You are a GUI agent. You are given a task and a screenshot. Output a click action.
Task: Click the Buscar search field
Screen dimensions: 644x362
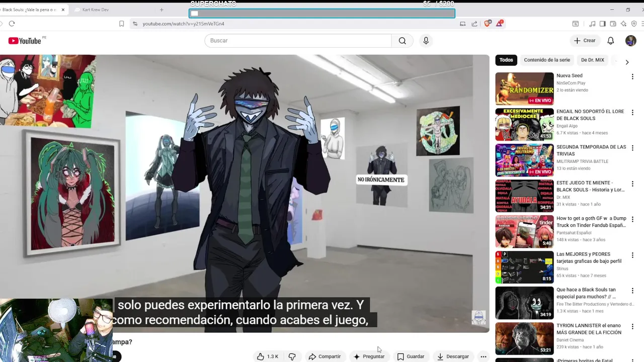point(298,41)
